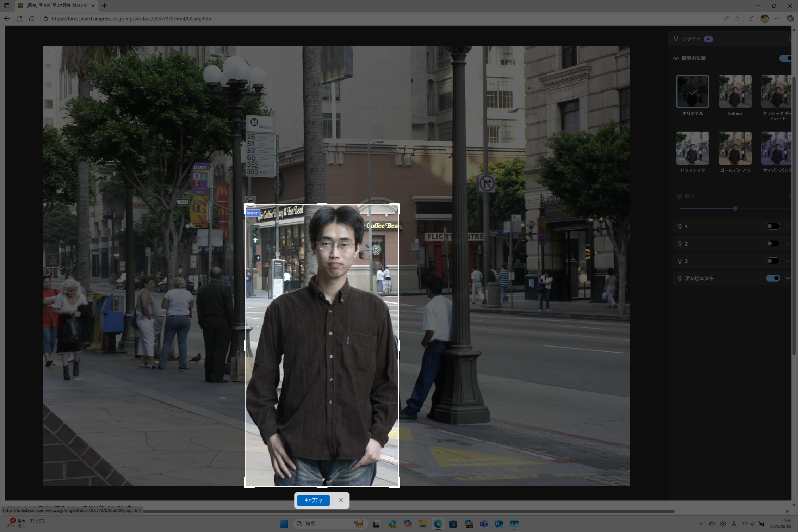Toggle light 1 switch on

tap(772, 226)
